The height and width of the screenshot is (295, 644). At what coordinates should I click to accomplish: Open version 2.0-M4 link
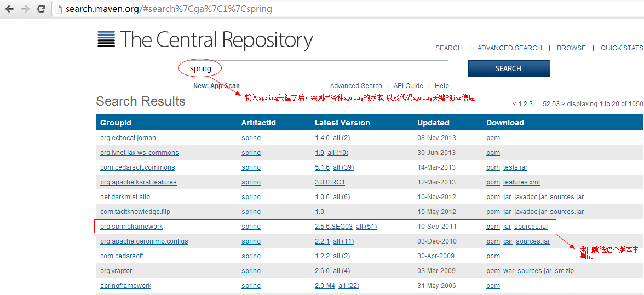tap(325, 286)
